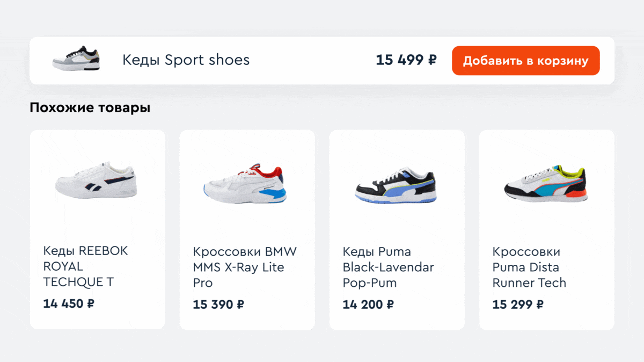Open the Sport shoes thumbnail image
This screenshot has width=644, height=362.
click(76, 57)
